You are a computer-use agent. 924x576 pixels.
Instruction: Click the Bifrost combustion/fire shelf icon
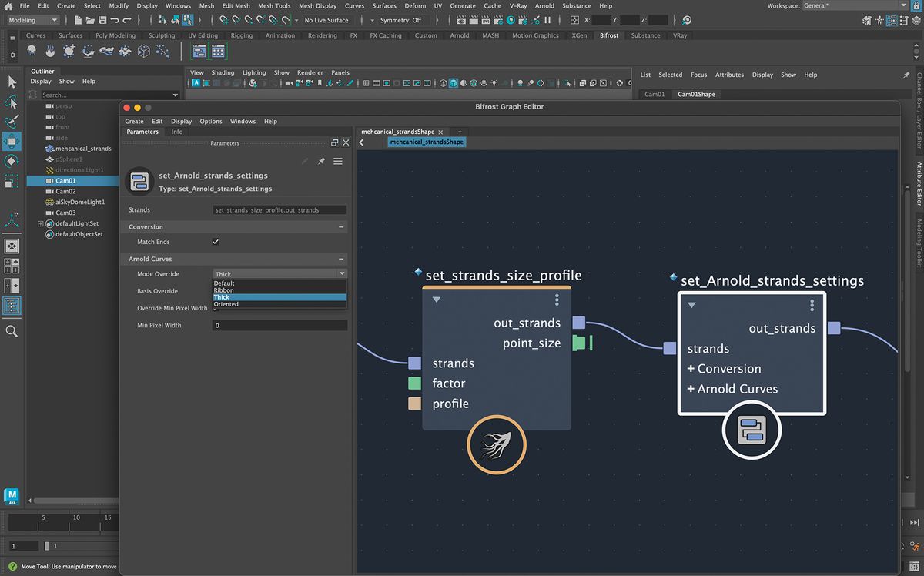coord(49,52)
